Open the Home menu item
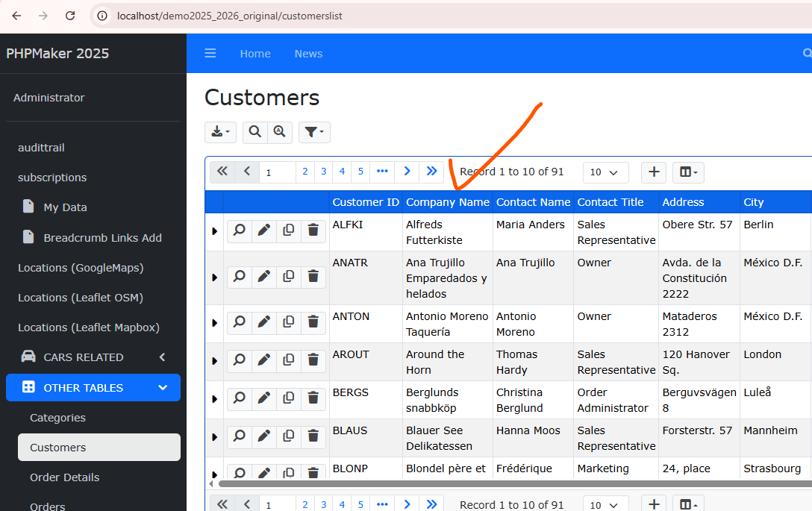The height and width of the screenshot is (511, 812). pyautogui.click(x=255, y=54)
